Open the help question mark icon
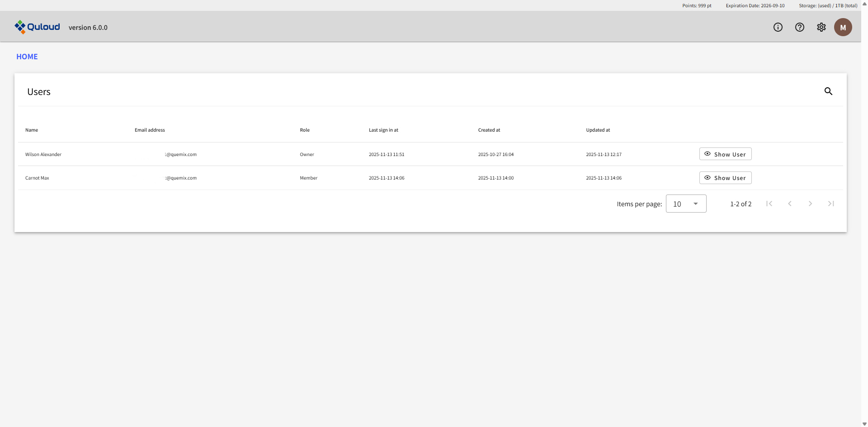Screen dimensions: 868x427 pyautogui.click(x=799, y=27)
